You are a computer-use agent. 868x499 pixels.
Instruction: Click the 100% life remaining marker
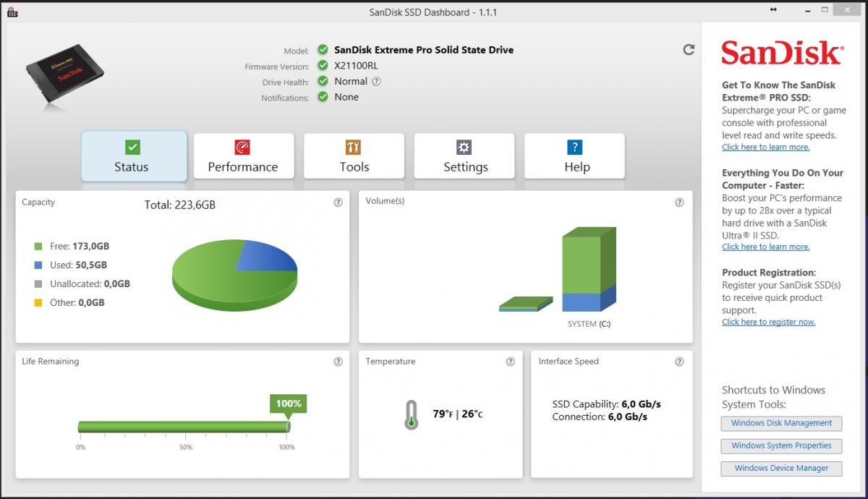(x=288, y=404)
